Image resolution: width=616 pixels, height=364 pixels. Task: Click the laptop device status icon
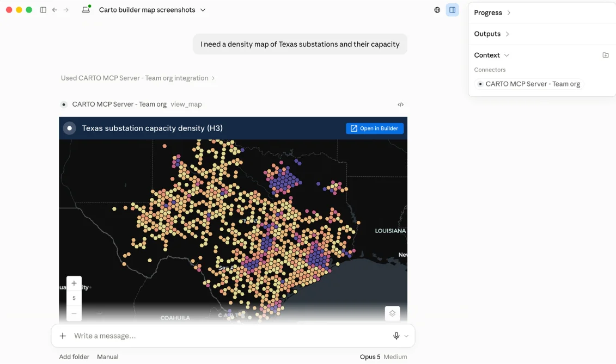pyautogui.click(x=86, y=9)
